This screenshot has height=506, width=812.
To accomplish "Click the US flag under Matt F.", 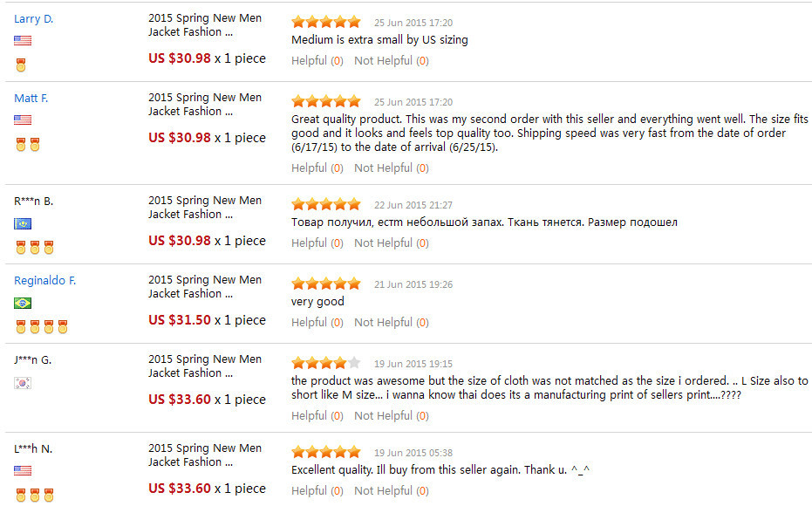I will click(23, 120).
